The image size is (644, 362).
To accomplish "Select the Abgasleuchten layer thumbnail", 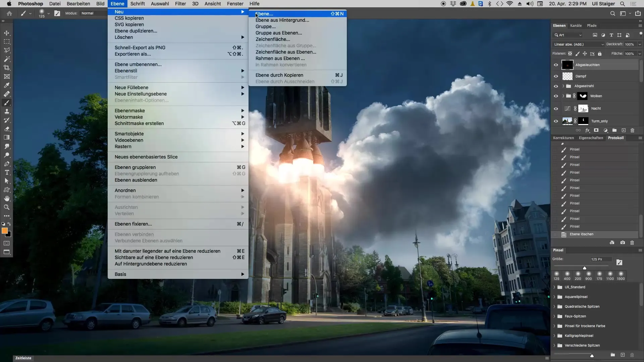I will (568, 65).
